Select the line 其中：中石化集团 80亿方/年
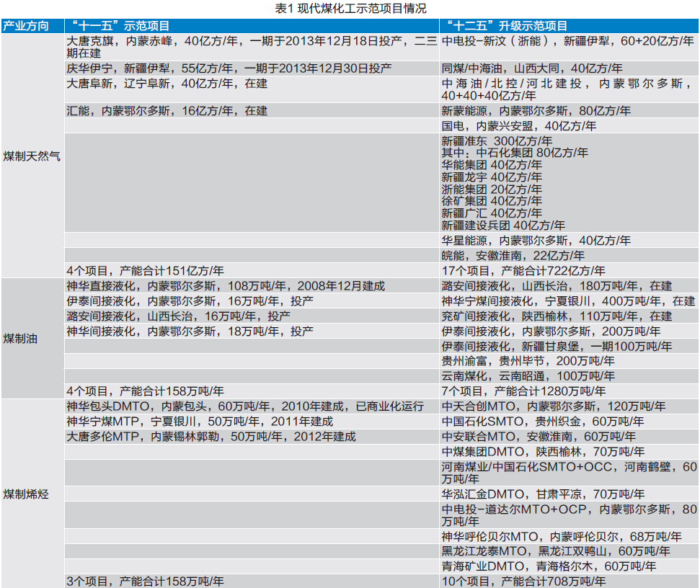Screen dimensions: 700x588 click(x=515, y=153)
